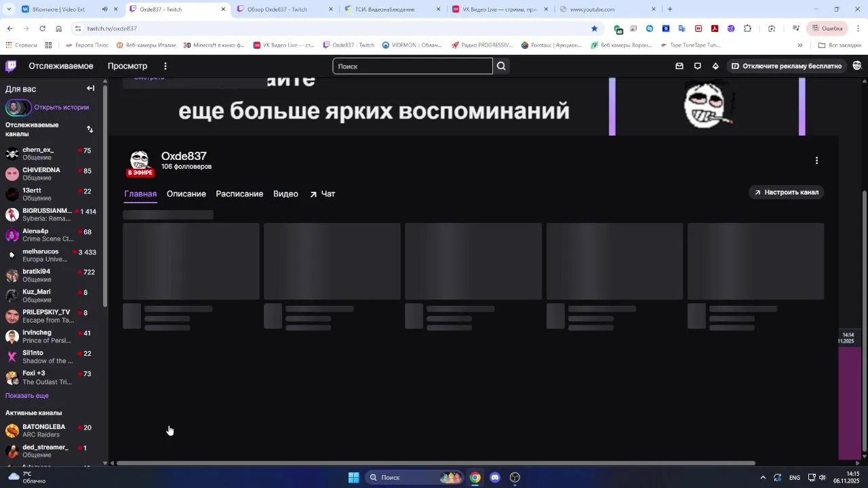Click the horizontal page scrollbar
This screenshot has height=488, width=868.
(435, 464)
